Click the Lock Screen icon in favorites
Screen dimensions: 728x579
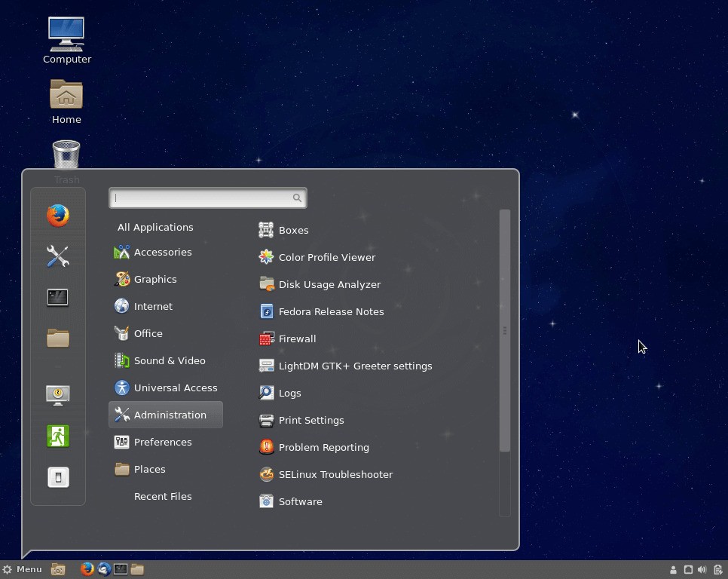[58, 395]
